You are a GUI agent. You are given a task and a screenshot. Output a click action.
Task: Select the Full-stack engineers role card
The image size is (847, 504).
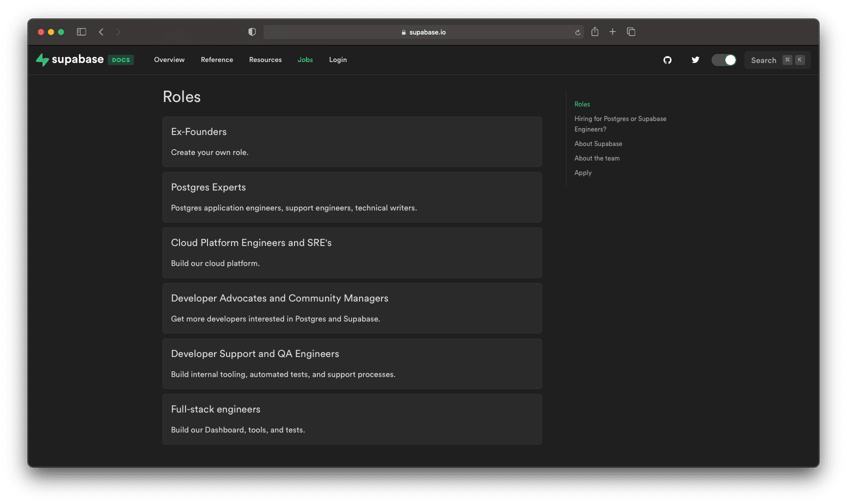point(352,419)
